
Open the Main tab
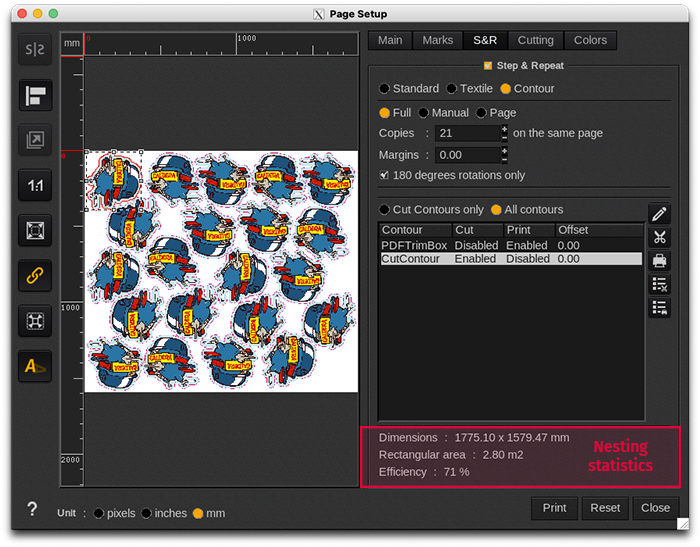click(390, 40)
